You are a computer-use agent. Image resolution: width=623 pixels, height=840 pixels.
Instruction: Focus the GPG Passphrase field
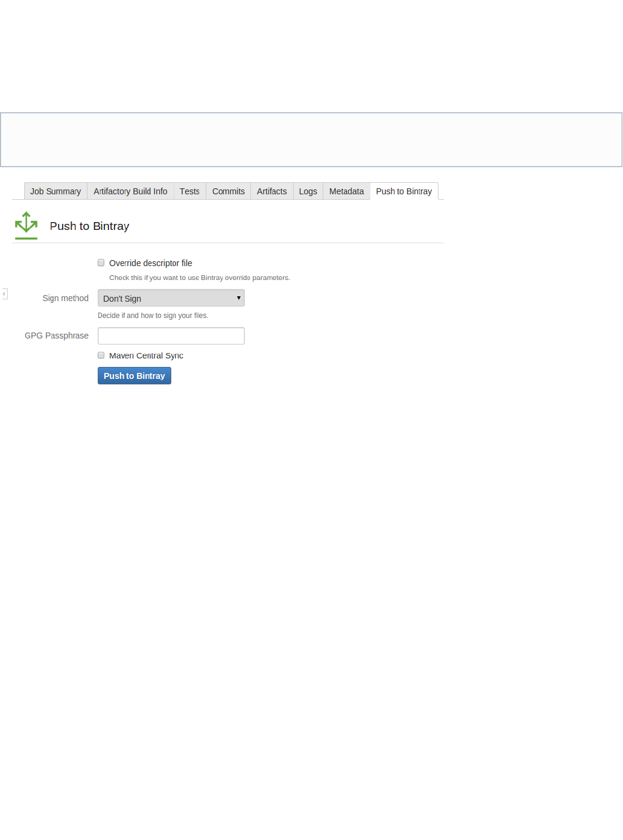click(171, 336)
